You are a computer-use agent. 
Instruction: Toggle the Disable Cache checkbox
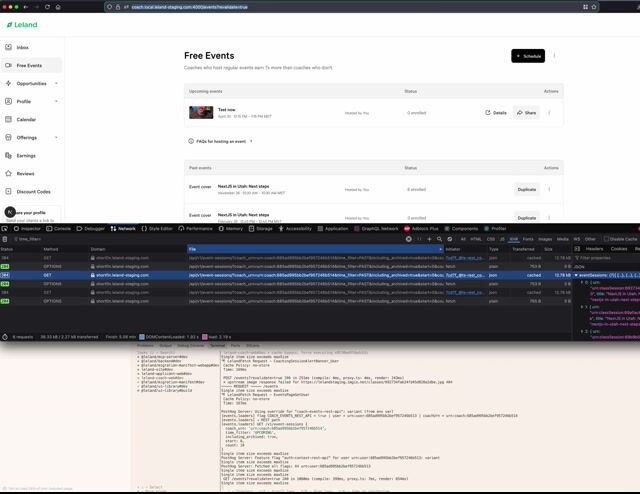point(606,239)
